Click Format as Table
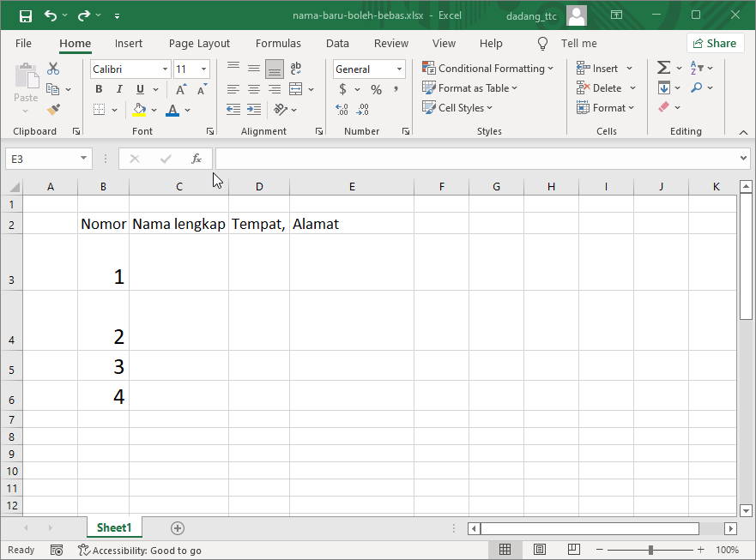756x560 pixels. (x=470, y=87)
